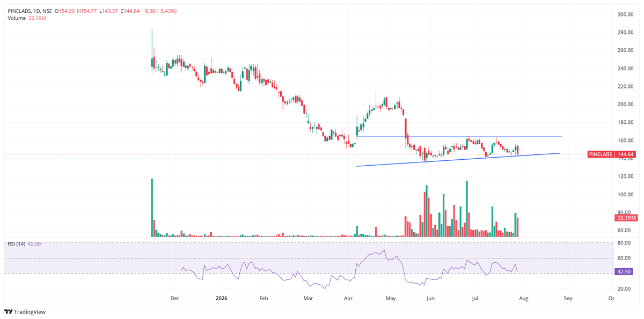Viewport: 644px width, 319px height.
Task: Click the Feb label on time axis
Action: pos(264,297)
